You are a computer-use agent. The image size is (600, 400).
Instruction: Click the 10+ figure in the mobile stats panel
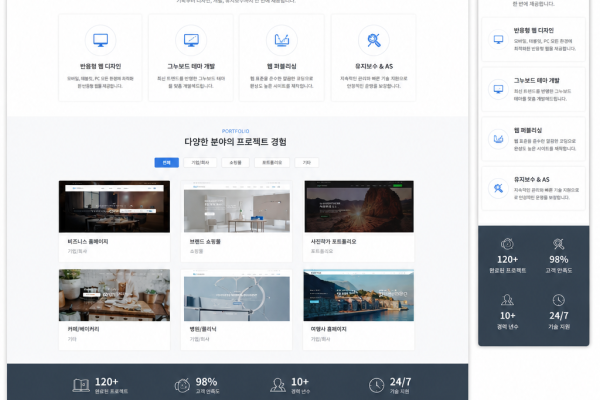click(x=507, y=316)
